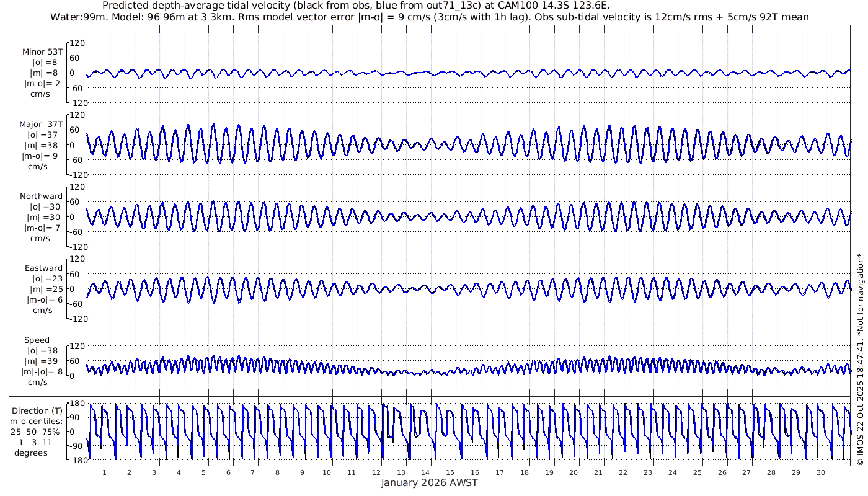
Task: Click the x-axis tick label '5'
Action: (203, 472)
